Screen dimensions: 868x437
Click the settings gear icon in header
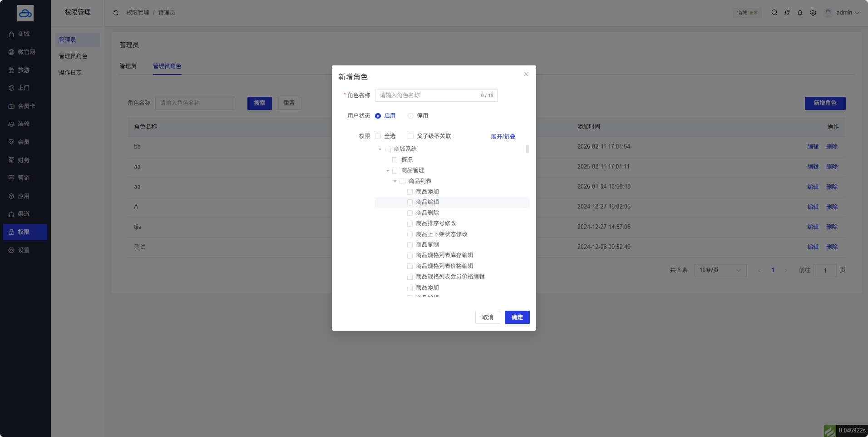point(813,13)
